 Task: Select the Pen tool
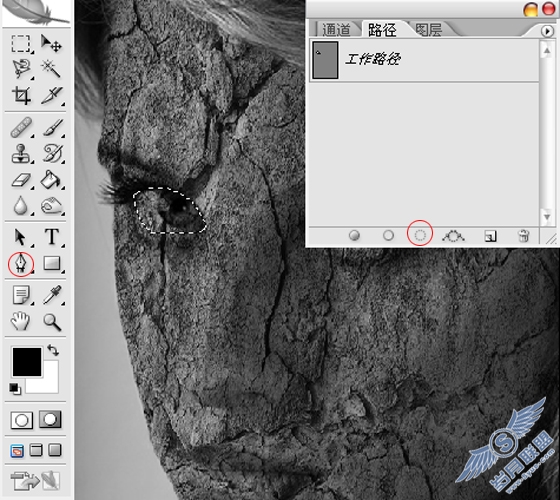tap(21, 264)
